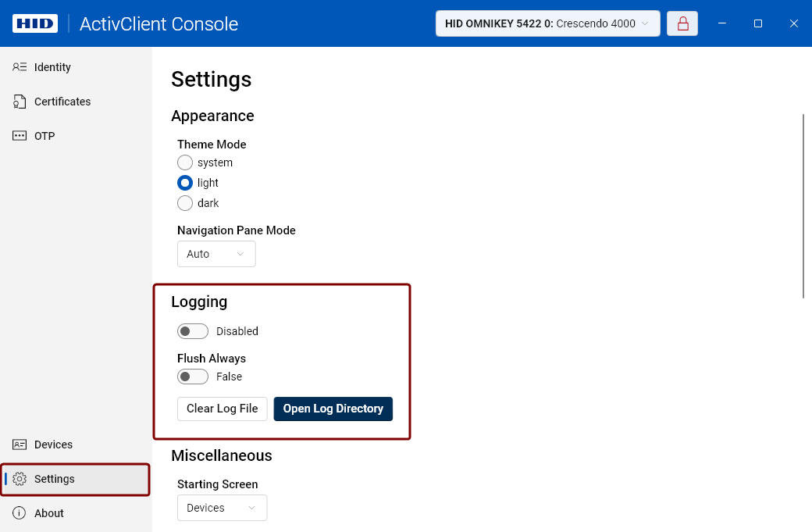Click the Identity icon in sidebar
Image resolution: width=812 pixels, height=532 pixels.
tap(20, 67)
